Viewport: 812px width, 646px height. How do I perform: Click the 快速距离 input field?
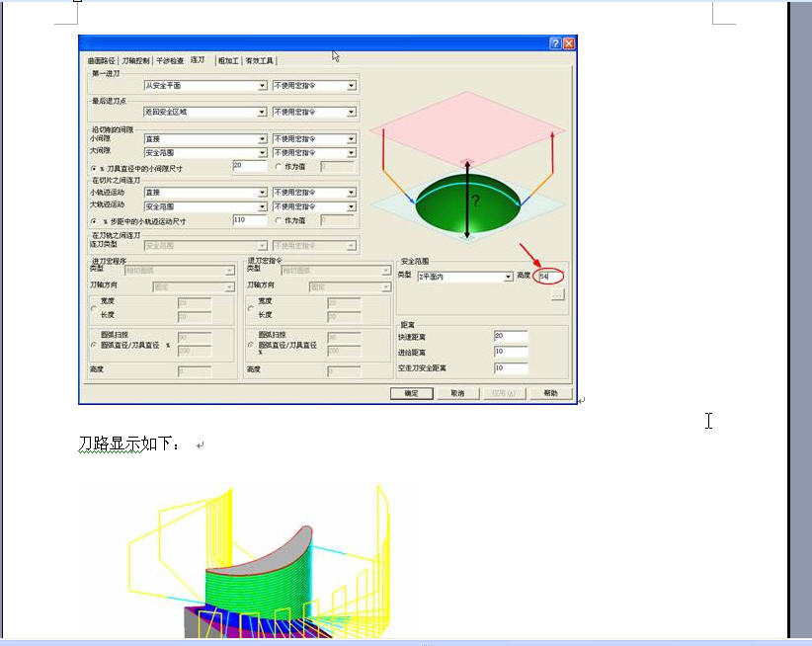tap(511, 336)
